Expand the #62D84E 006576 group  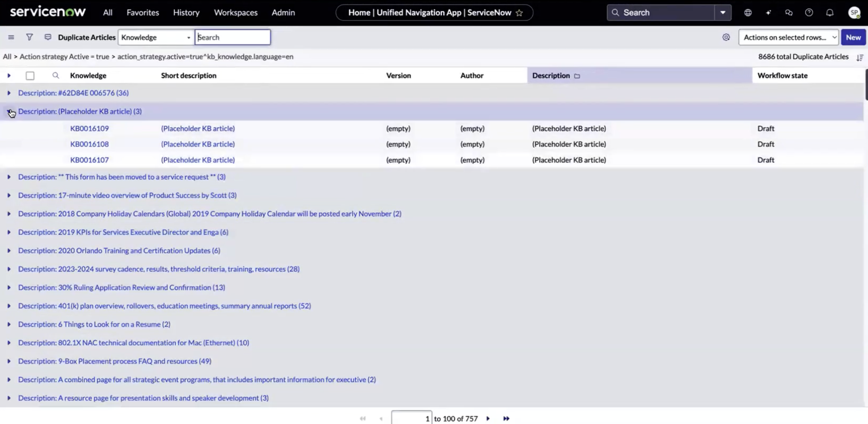tap(9, 93)
